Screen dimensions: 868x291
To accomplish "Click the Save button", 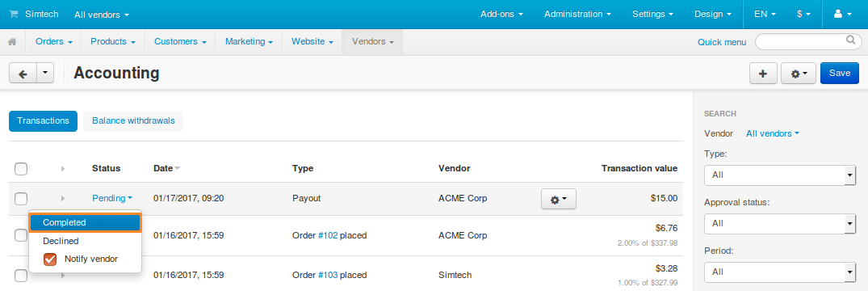I will [x=839, y=74].
